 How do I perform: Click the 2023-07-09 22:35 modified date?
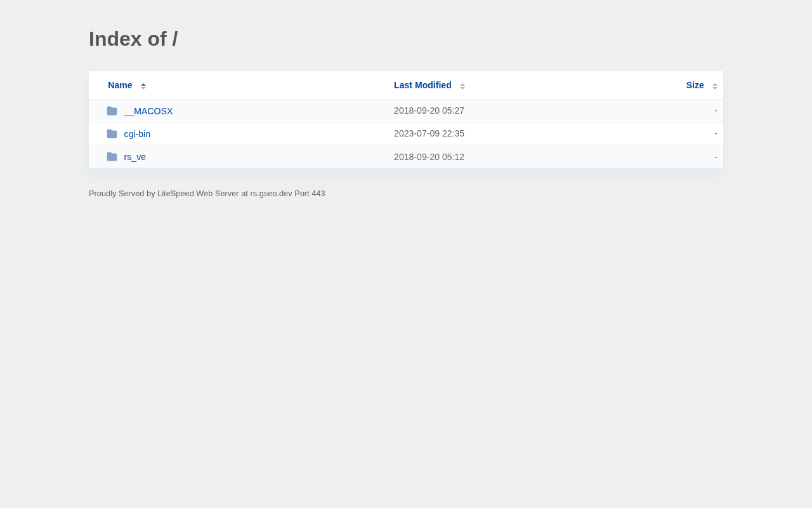[x=429, y=133]
